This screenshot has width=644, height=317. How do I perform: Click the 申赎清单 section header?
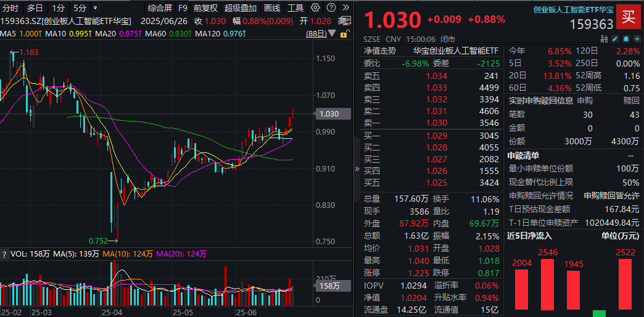coord(523,155)
